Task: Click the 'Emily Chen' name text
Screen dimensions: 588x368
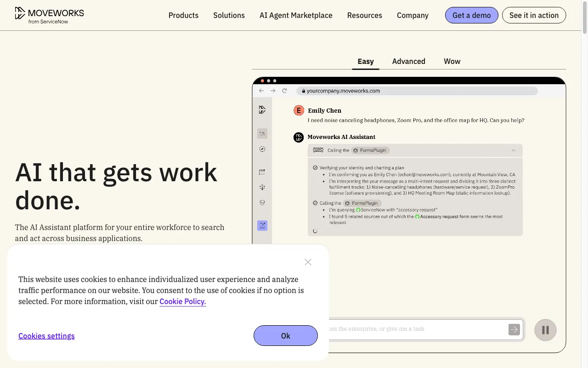Action: (324, 110)
